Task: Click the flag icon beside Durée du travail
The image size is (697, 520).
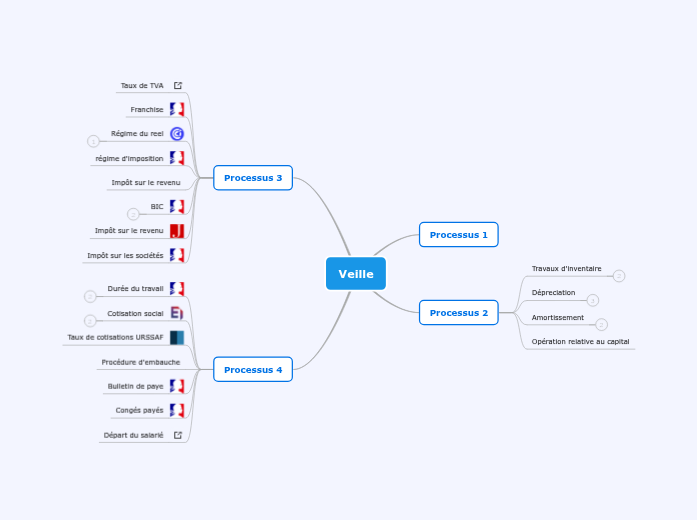Action: point(177,289)
